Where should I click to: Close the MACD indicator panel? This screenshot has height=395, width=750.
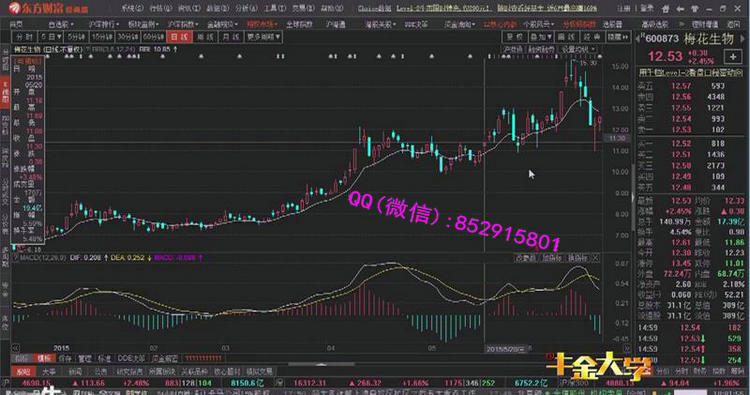coord(596,258)
